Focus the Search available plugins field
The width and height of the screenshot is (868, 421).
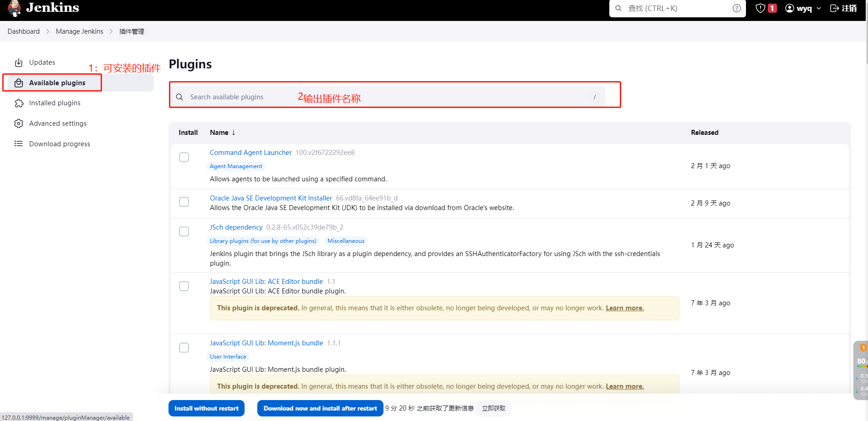click(x=388, y=97)
